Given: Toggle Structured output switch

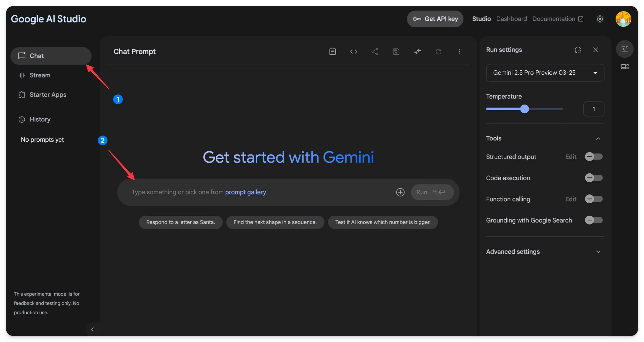Looking at the screenshot, I should (x=594, y=157).
